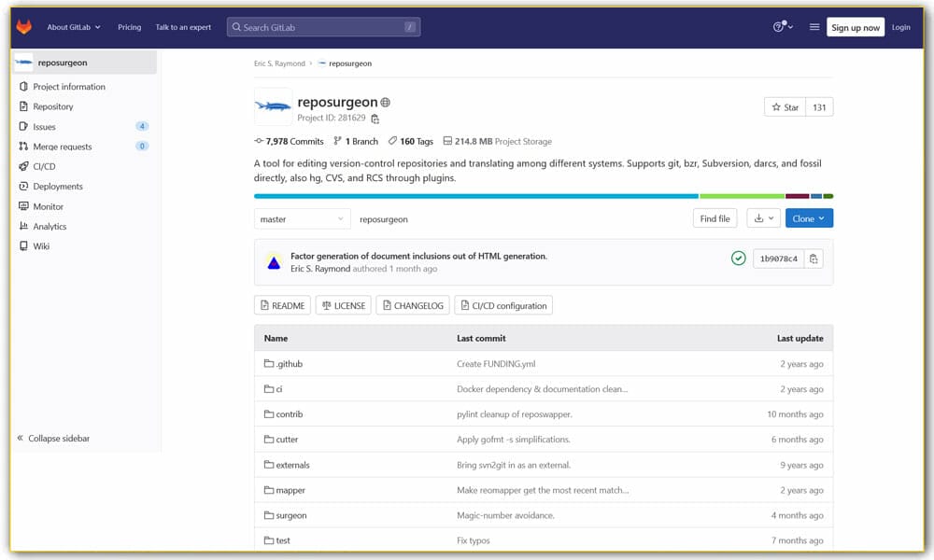Focus the Search GitLab input field
Screen dimensions: 934x560
(322, 27)
